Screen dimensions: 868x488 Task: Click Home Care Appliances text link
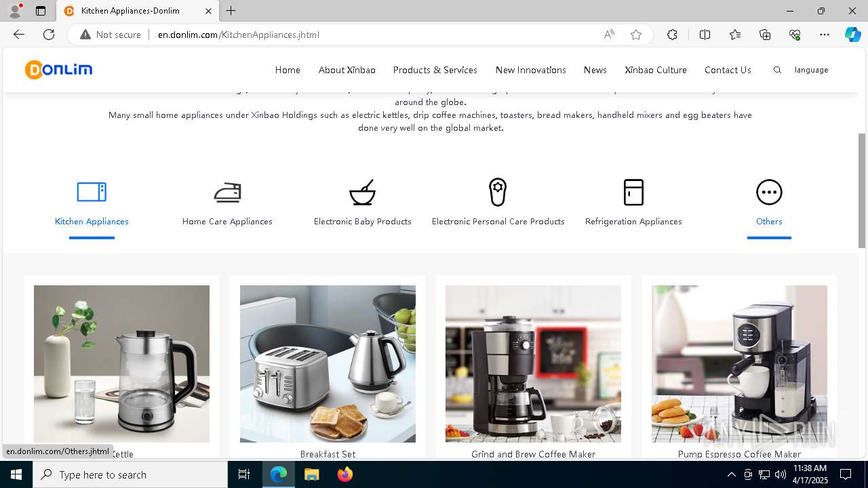tap(227, 221)
